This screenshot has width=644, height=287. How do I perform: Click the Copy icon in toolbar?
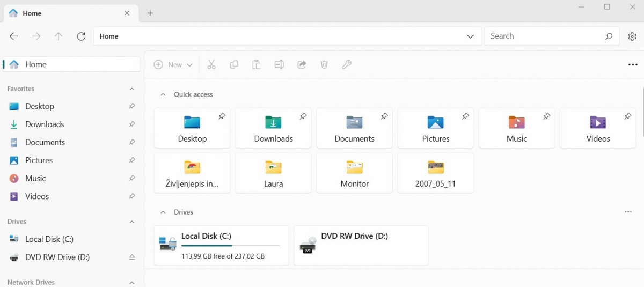(234, 65)
